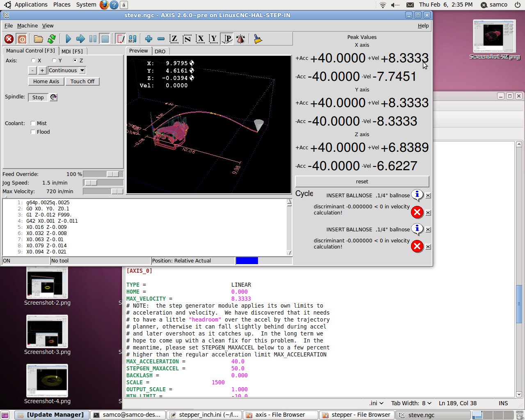Open the samco user menu in the top panel
Screen dimensions: 525x420
click(x=494, y=5)
